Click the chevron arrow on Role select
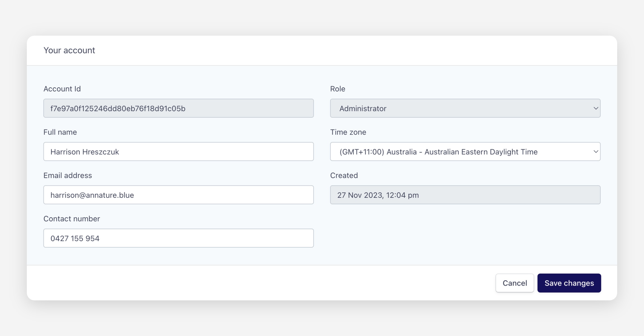644x336 pixels. point(596,108)
